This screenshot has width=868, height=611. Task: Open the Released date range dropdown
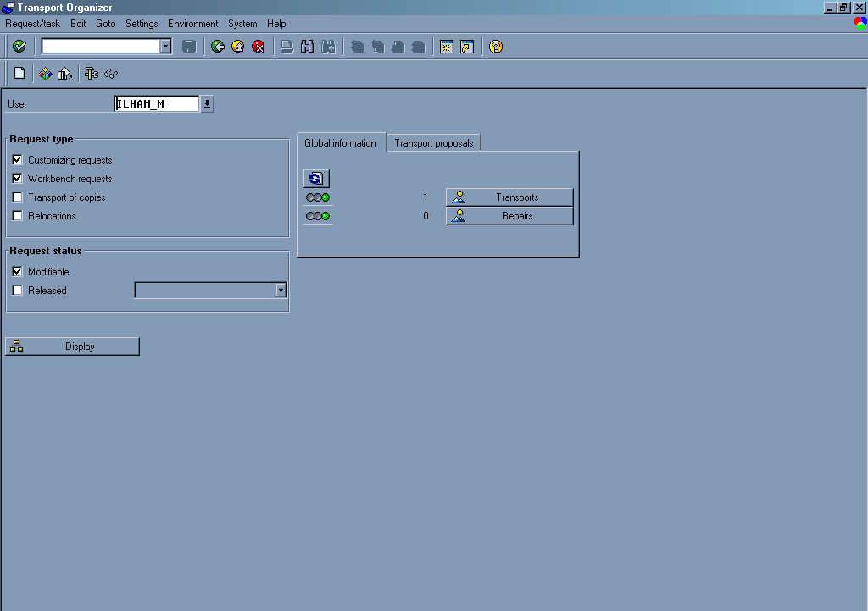[281, 291]
